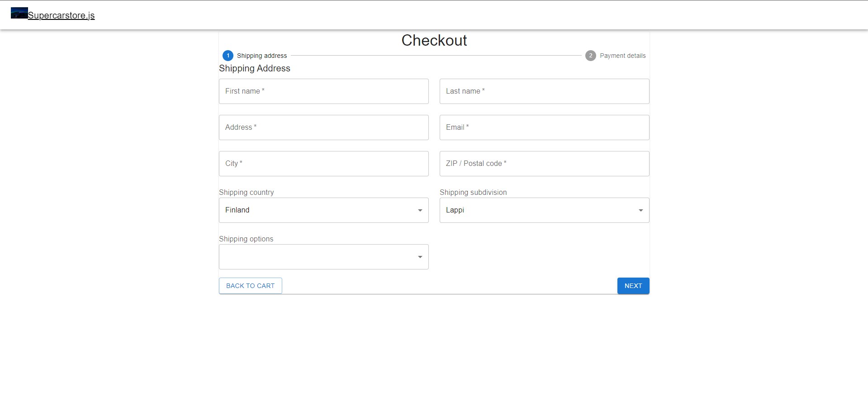Click the Supercarstore.js logo image
Image resolution: width=868 pixels, height=420 pixels.
tap(19, 13)
